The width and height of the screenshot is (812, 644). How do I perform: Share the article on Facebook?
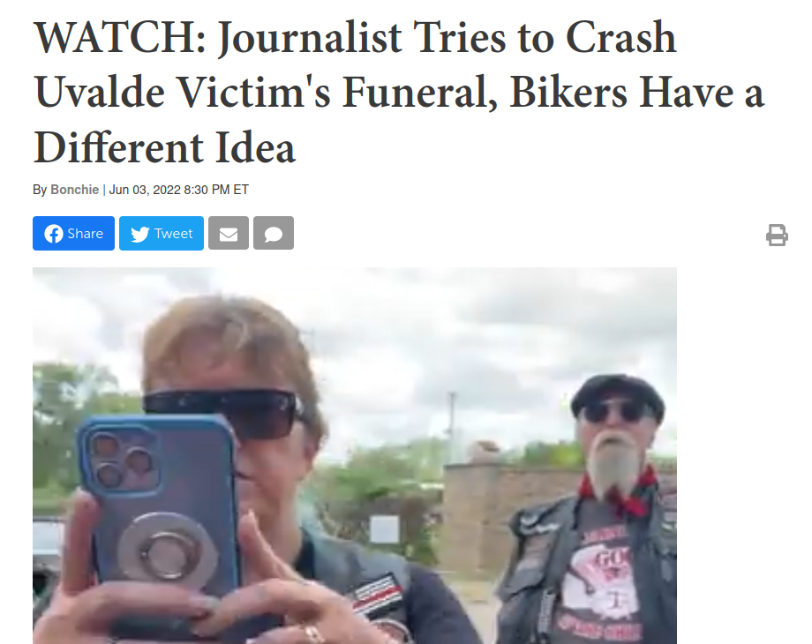[x=73, y=234]
